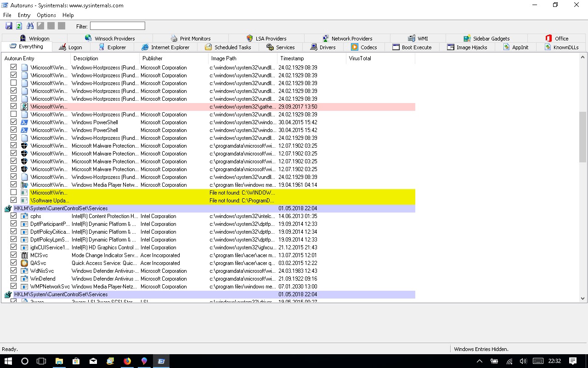Click the Find binoculars icon
The image size is (588, 368).
(x=30, y=26)
